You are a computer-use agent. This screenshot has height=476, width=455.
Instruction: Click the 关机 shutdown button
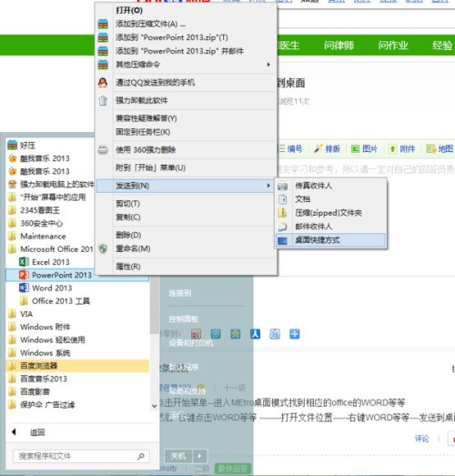tap(178, 456)
